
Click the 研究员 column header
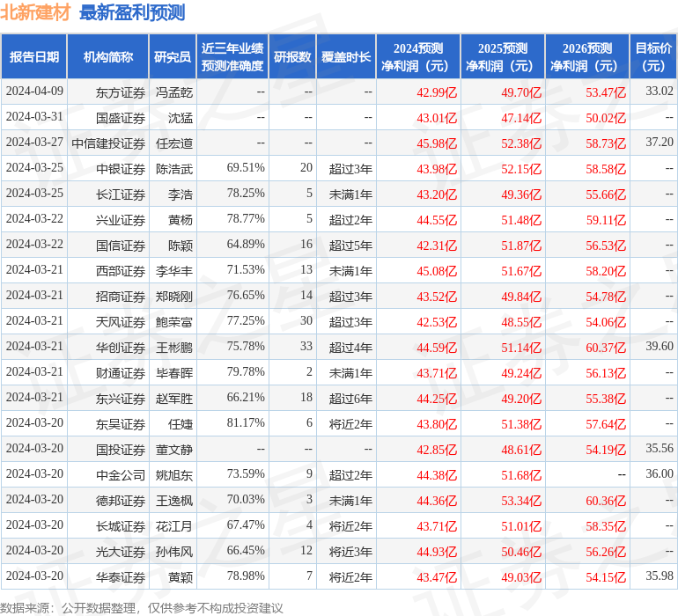point(173,56)
